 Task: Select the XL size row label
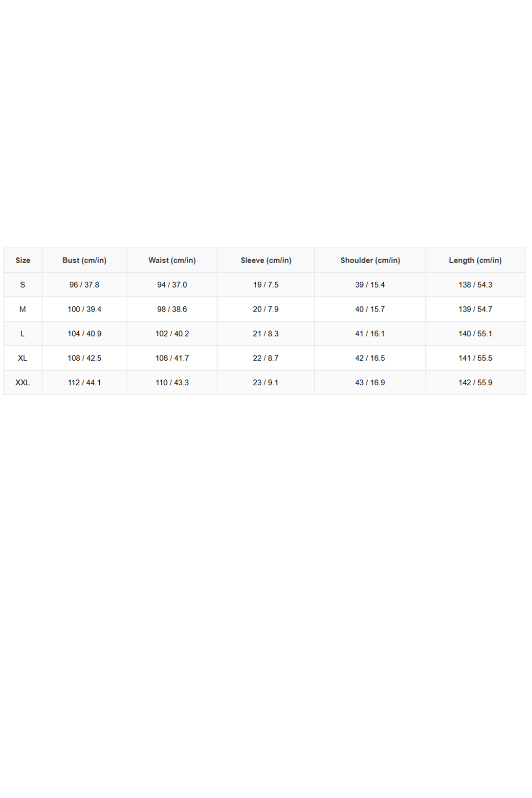23,358
